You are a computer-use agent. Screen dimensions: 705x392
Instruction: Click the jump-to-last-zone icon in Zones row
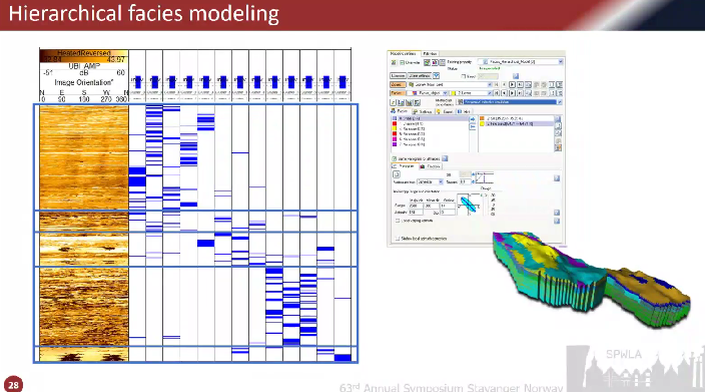[520, 84]
